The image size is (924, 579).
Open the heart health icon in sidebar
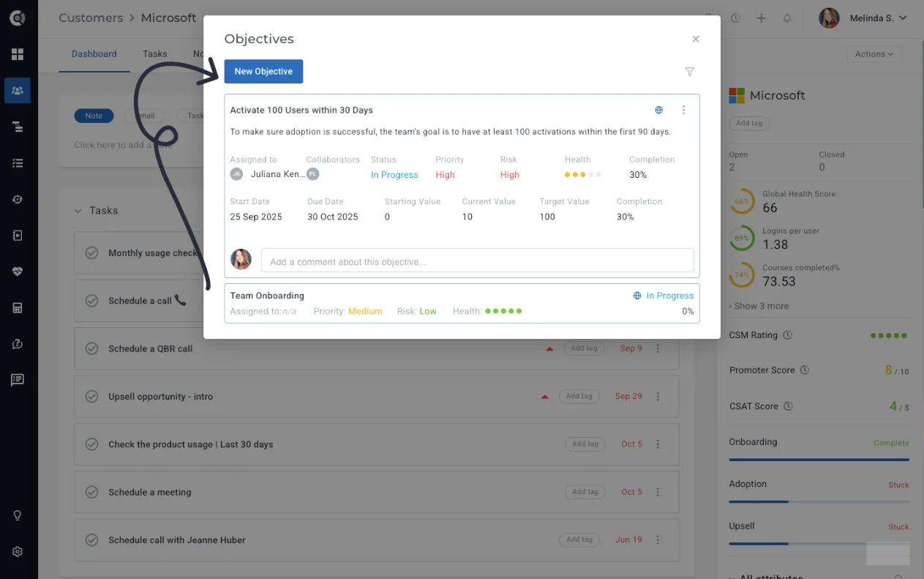(x=18, y=272)
